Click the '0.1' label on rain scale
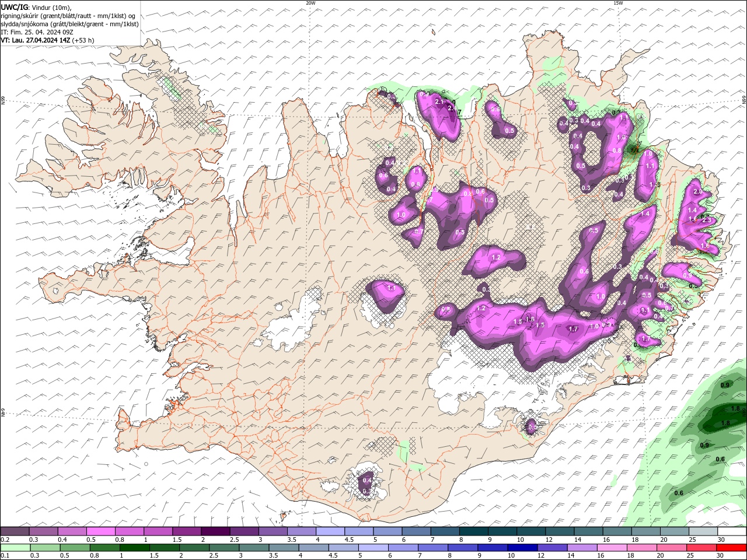Screen dimensions: 747x560 [x=5, y=556]
